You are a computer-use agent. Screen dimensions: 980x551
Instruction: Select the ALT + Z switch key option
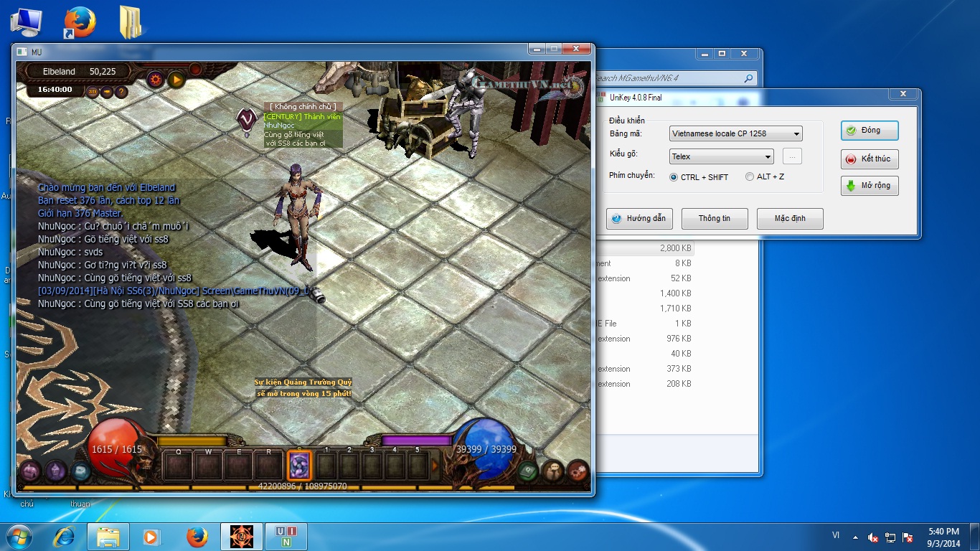pos(750,177)
